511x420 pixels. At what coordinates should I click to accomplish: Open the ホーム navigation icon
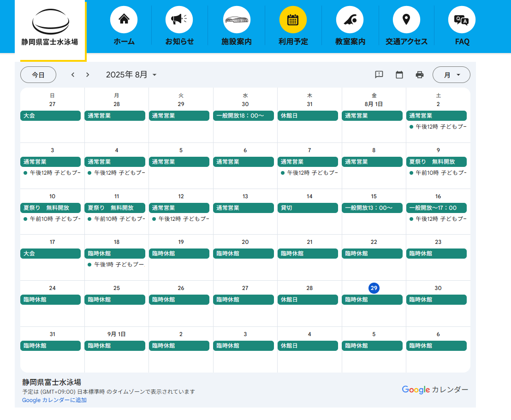click(x=124, y=19)
